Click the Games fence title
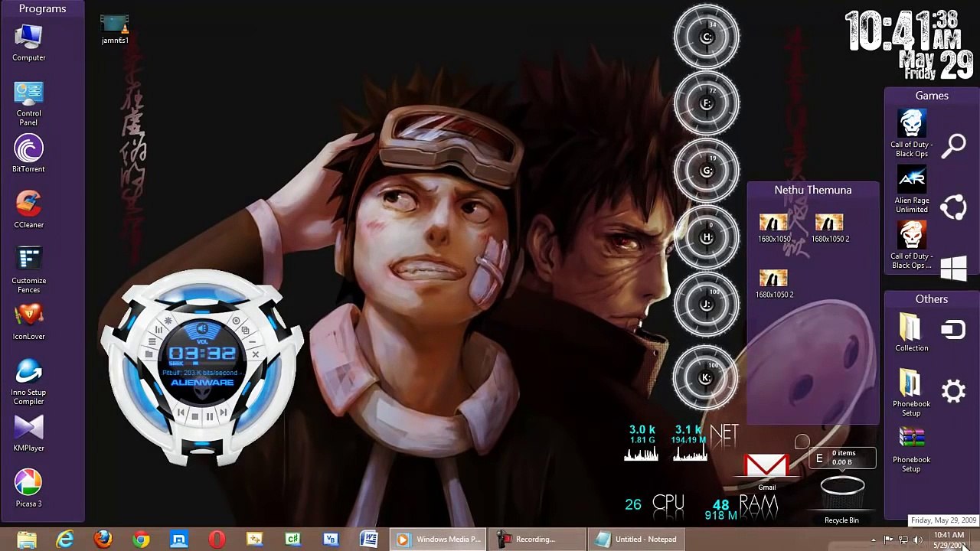 [932, 96]
